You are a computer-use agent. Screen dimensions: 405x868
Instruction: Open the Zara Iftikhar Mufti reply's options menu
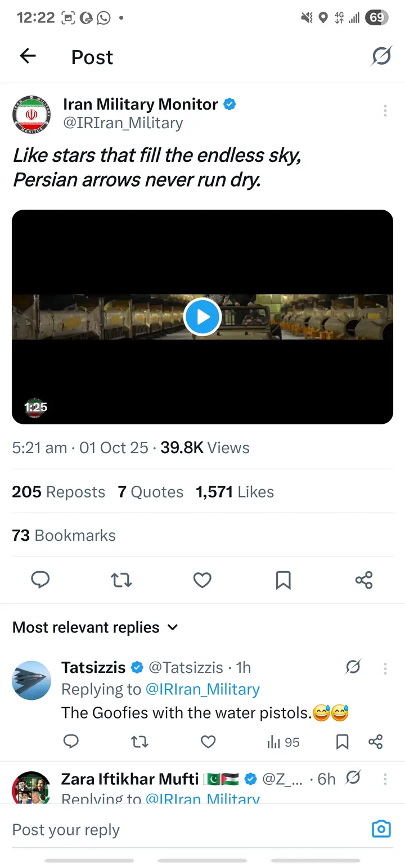(x=385, y=779)
